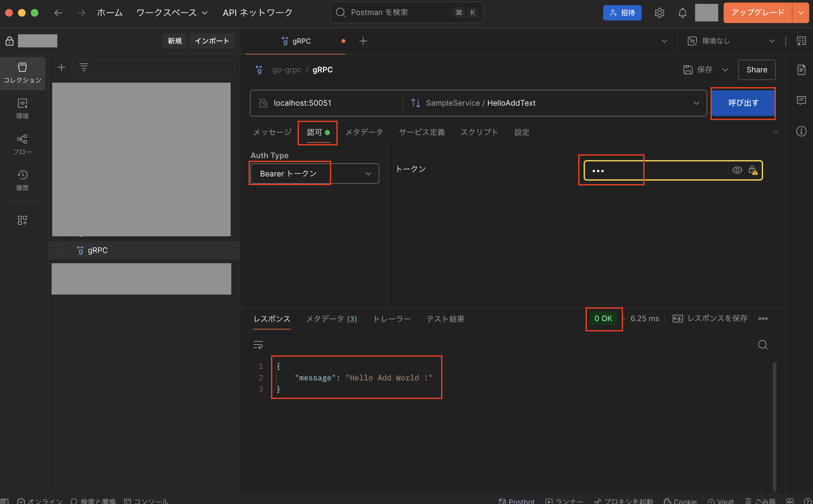Open Vault in the status bar
This screenshot has width=813, height=504.
[721, 501]
